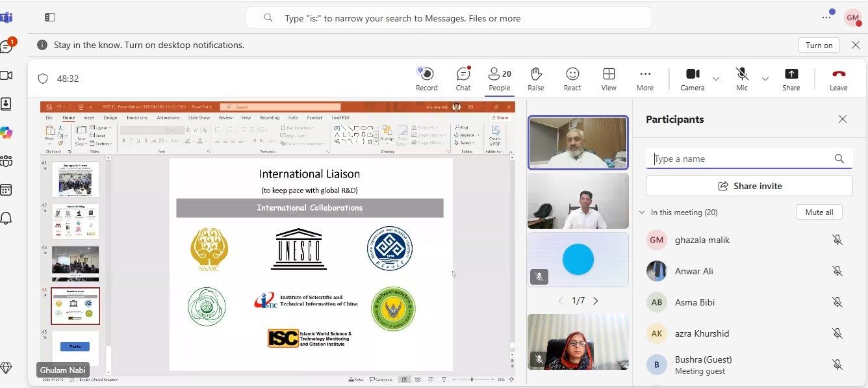This screenshot has width=868, height=388.
Task: Share your screen with the Share button
Action: pyautogui.click(x=791, y=79)
